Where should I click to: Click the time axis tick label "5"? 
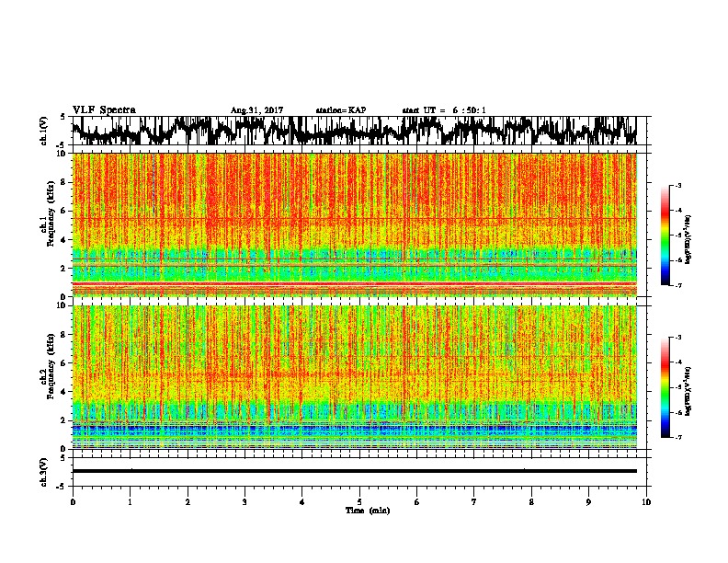tap(359, 502)
